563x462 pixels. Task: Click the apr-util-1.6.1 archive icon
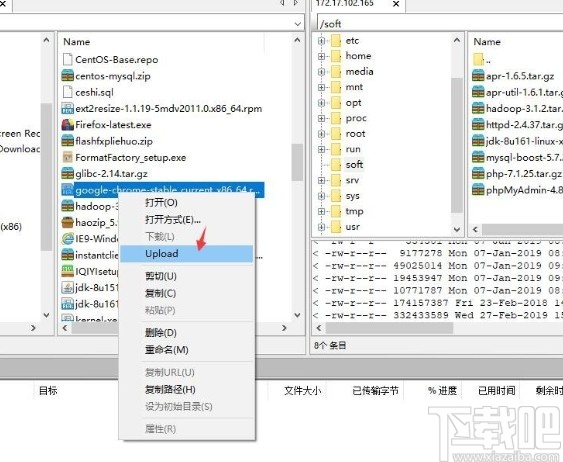(478, 92)
